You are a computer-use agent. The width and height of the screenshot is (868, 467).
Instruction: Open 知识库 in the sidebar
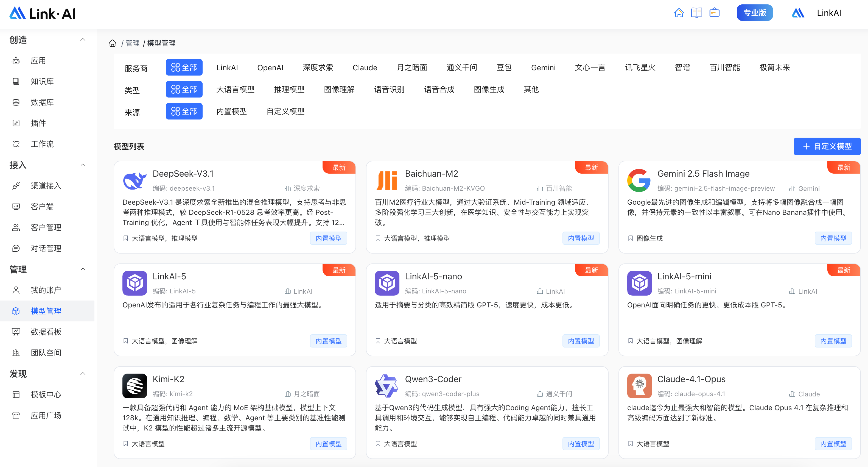[x=47, y=81]
